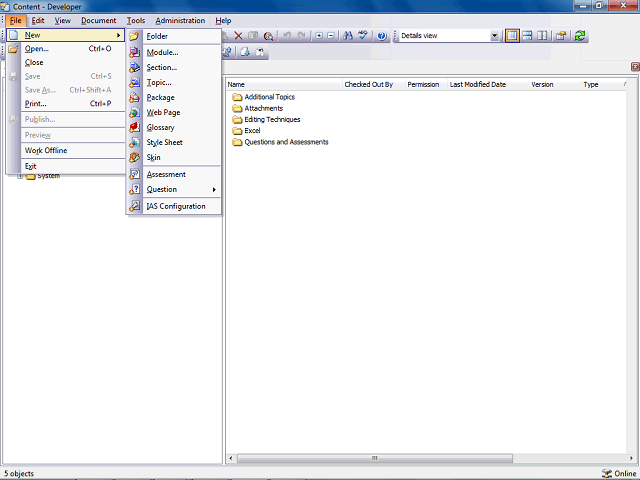This screenshot has height=480, width=640.
Task: Click the collapse (minus) toolbar icon
Action: 331,36
